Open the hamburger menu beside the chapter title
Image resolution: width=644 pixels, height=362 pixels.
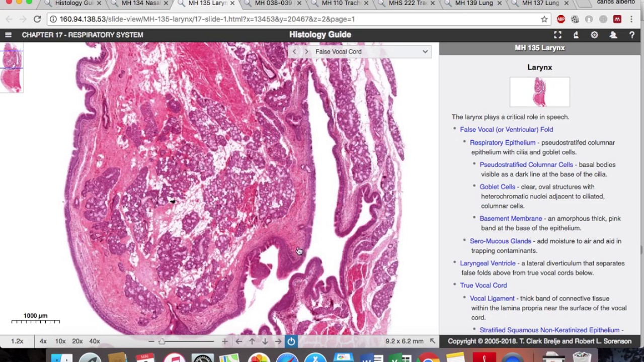click(8, 35)
